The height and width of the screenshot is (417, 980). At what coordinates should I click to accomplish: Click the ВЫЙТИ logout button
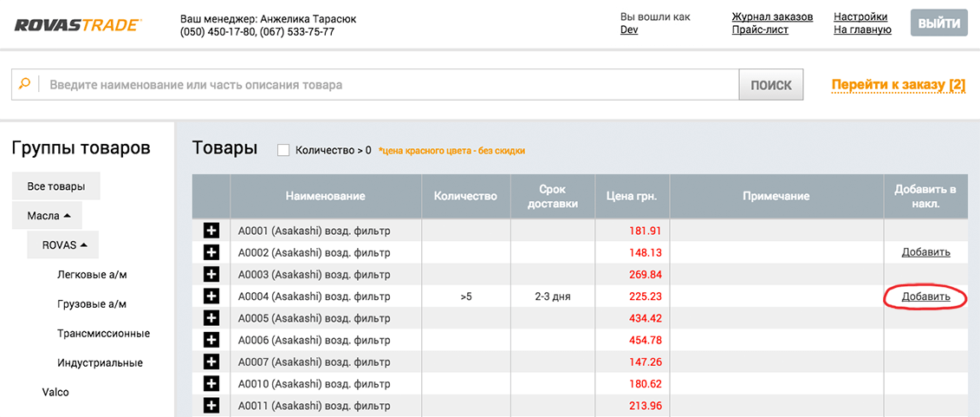click(x=938, y=23)
